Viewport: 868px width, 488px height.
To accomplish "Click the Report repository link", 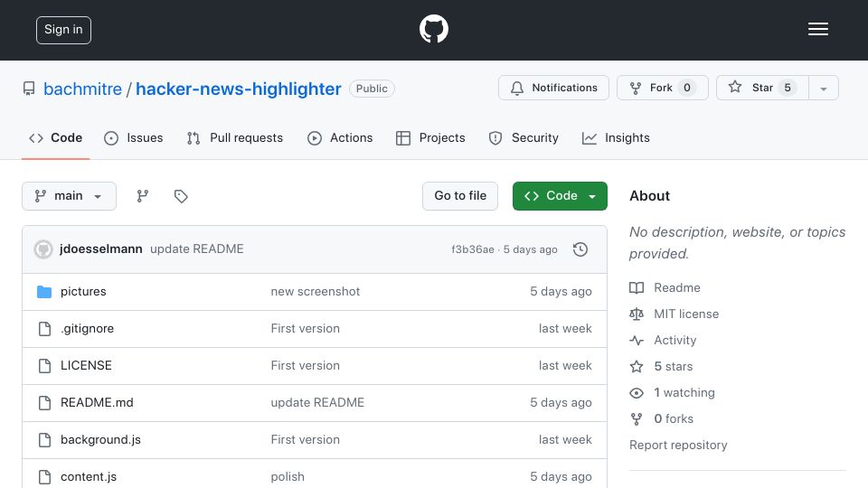I will [678, 445].
